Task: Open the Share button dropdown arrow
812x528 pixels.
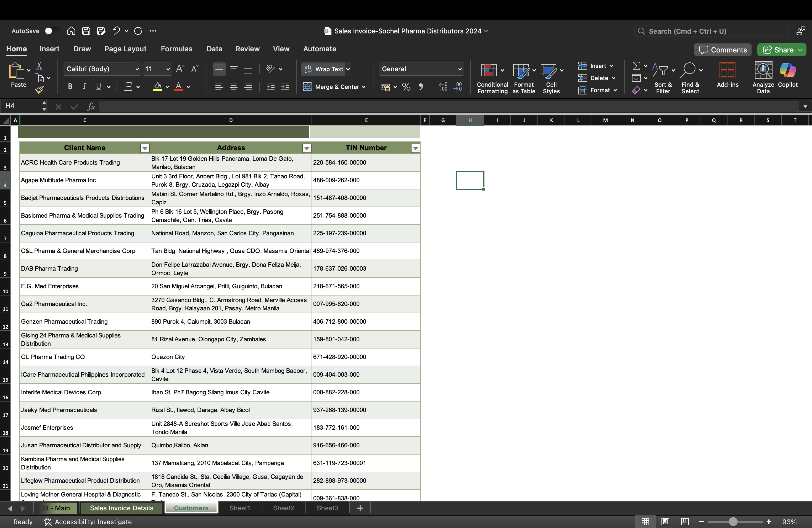Action: pos(800,50)
